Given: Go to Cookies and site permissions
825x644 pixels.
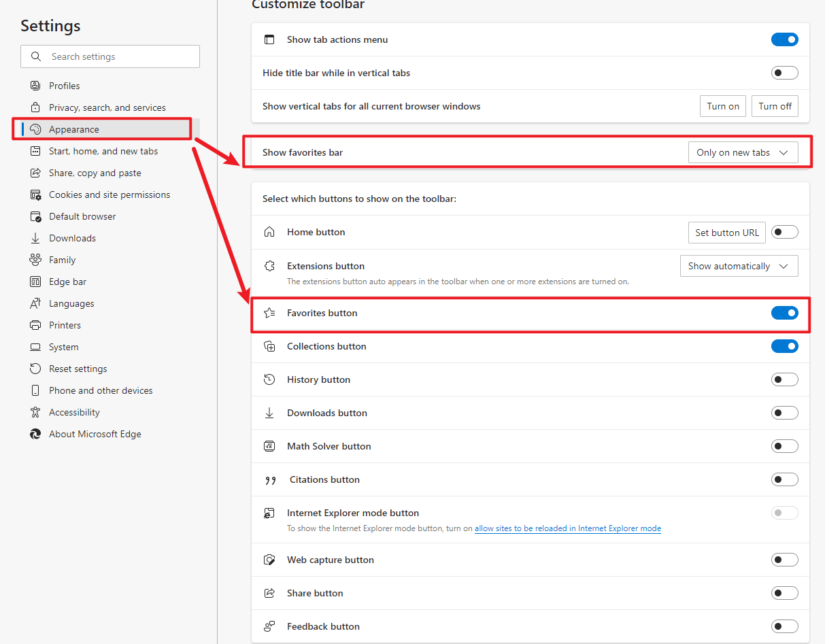Looking at the screenshot, I should click(x=110, y=194).
